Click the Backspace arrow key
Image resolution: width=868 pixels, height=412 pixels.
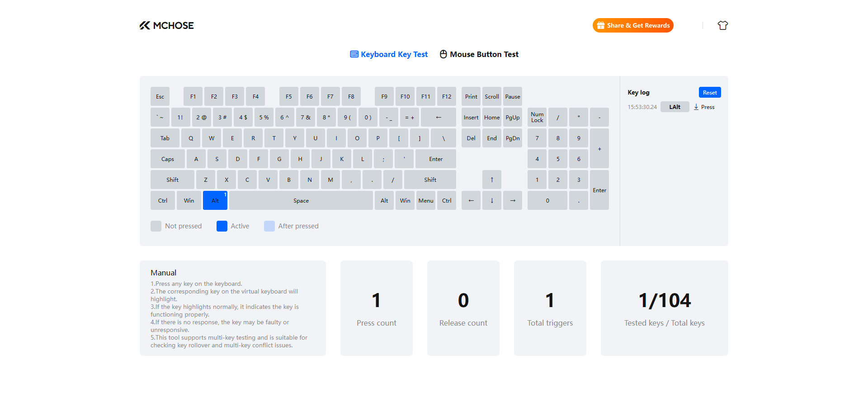click(439, 117)
